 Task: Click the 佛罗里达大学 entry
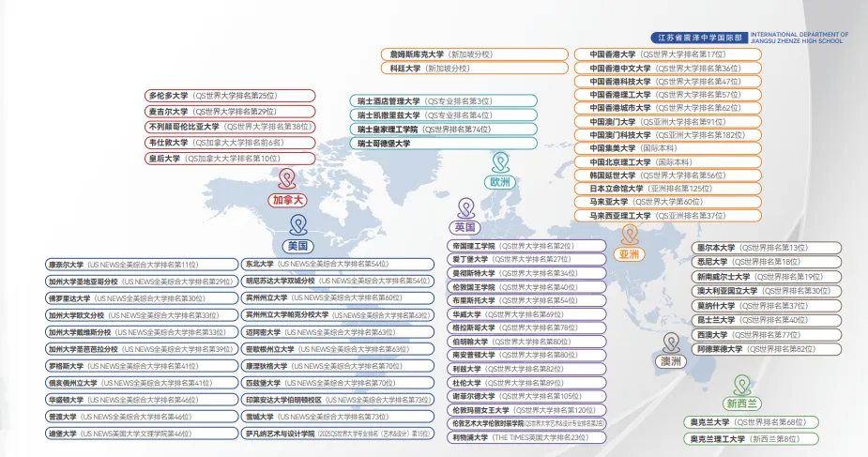click(x=142, y=298)
